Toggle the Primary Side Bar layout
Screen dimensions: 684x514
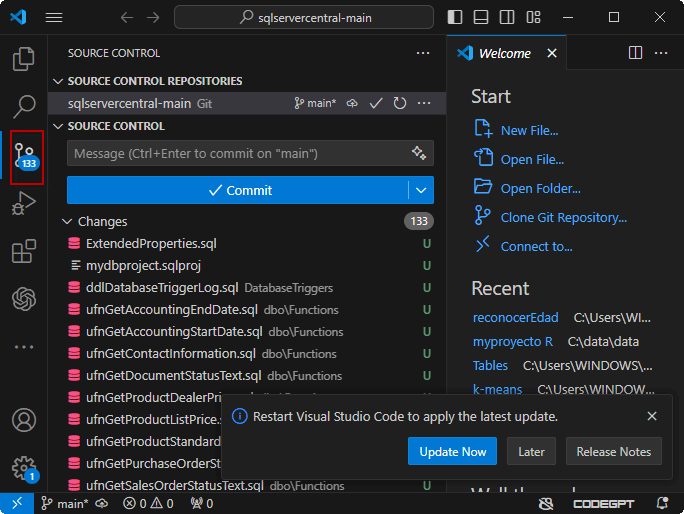pyautogui.click(x=455, y=18)
